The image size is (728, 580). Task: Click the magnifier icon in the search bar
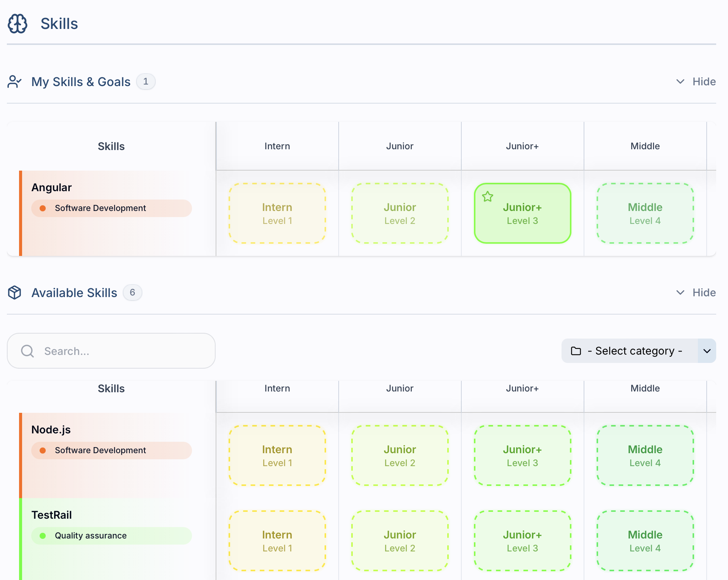click(x=27, y=351)
